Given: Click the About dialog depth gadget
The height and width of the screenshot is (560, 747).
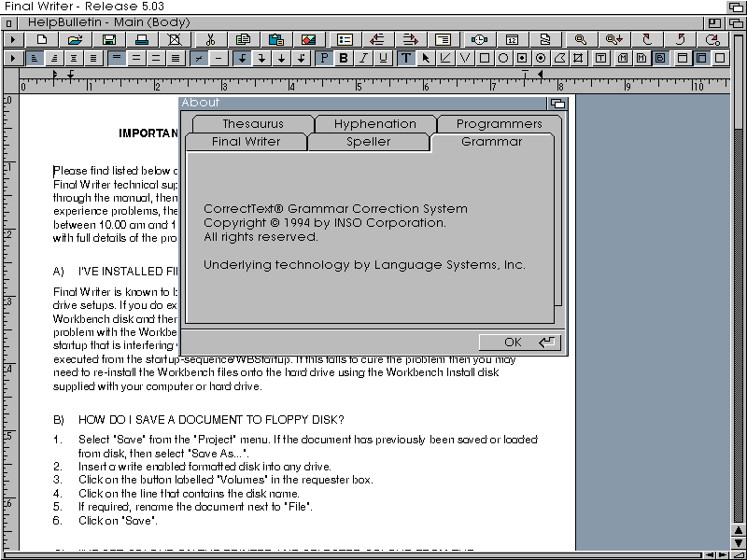Looking at the screenshot, I should click(x=557, y=103).
